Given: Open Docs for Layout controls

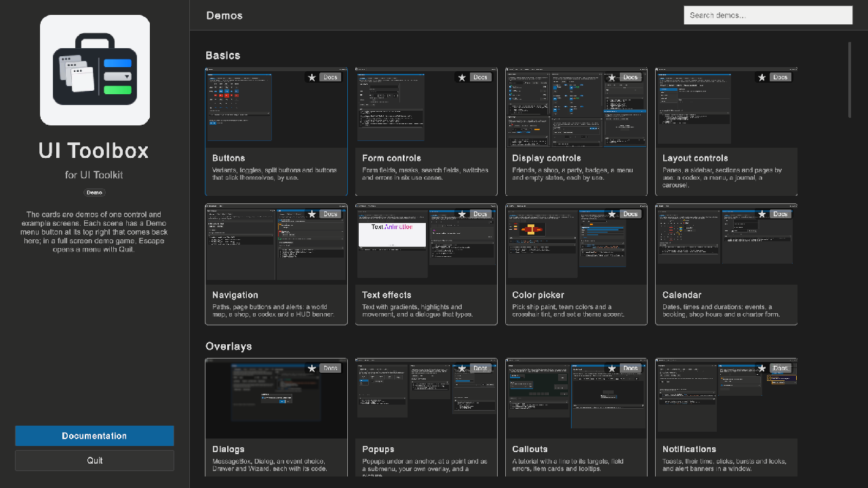Looking at the screenshot, I should coord(781,77).
